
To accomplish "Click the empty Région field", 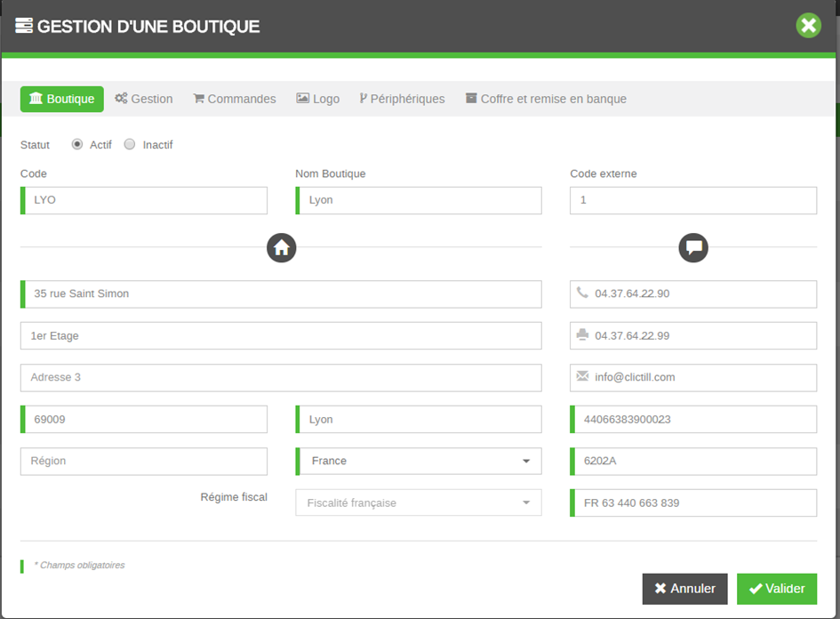I will tap(144, 462).
